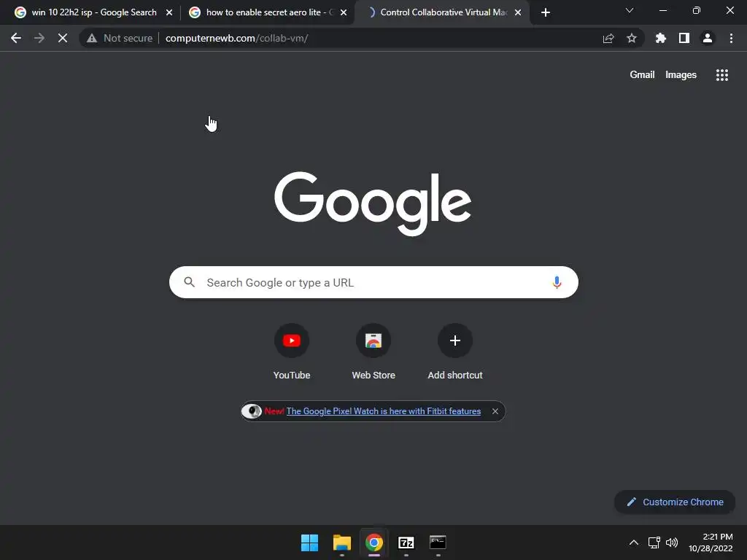
Task: Click Customize Chrome button
Action: pyautogui.click(x=675, y=502)
